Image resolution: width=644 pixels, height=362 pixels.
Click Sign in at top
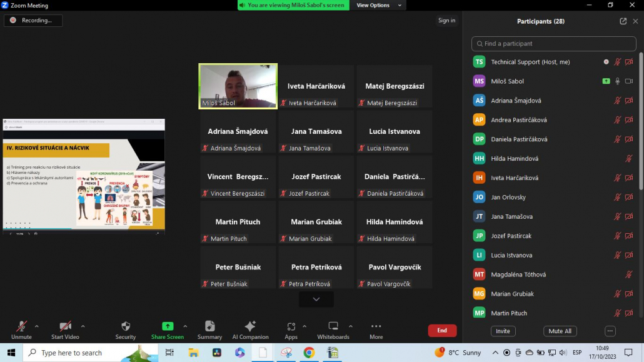tap(446, 21)
